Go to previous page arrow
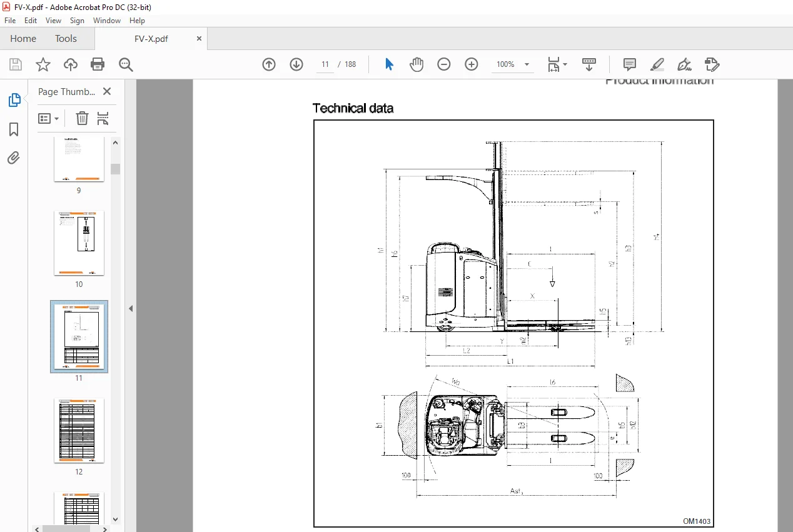Image resolution: width=793 pixels, height=532 pixels. tap(269, 64)
